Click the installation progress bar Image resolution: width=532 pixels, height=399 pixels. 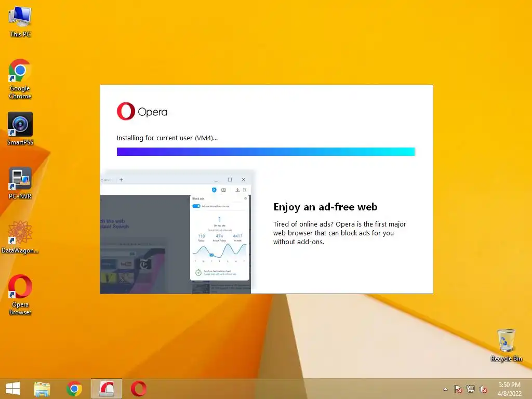(265, 152)
